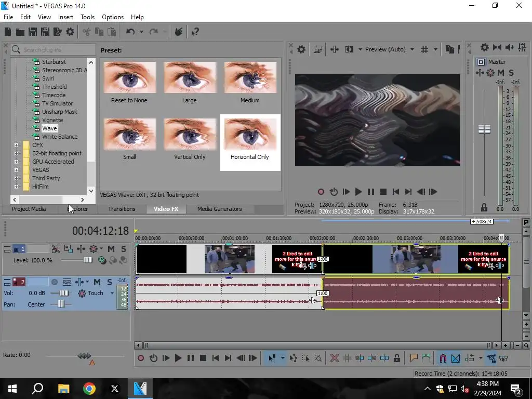Mute video track 1
This screenshot has width=532, height=399.
pos(111,249)
